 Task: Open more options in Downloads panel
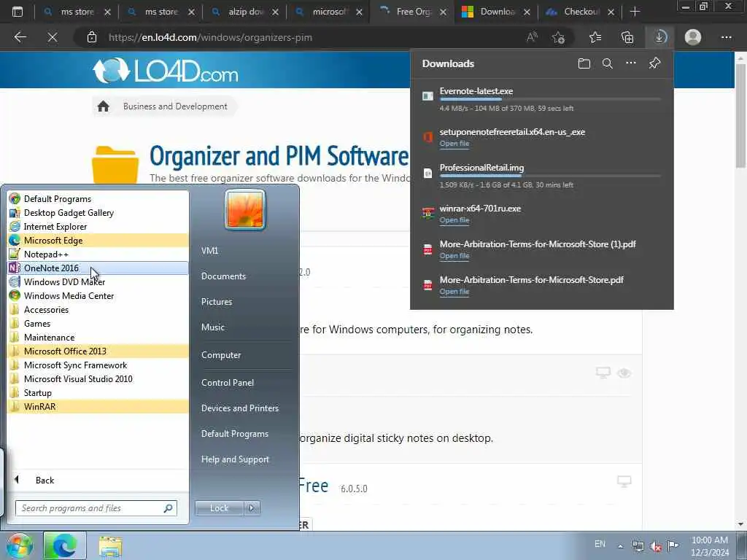tap(631, 63)
